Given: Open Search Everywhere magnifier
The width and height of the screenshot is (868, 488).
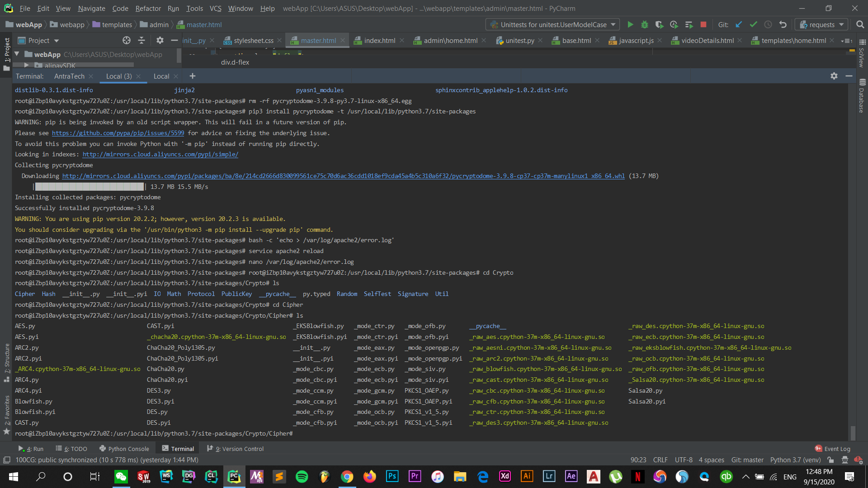Looking at the screenshot, I should coord(860,24).
